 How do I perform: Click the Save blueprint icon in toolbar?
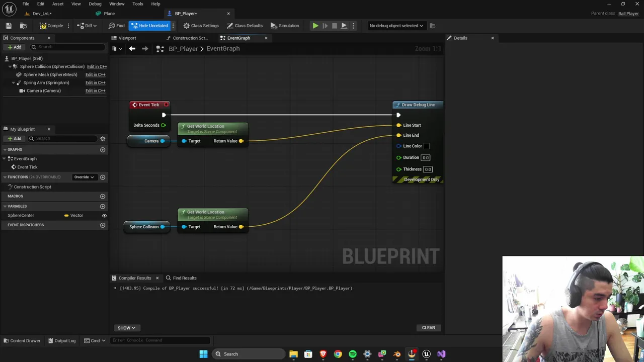(9, 26)
